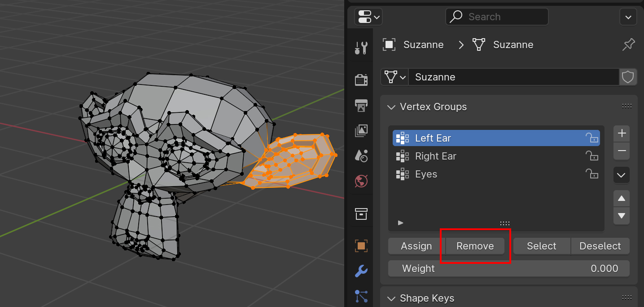The image size is (644, 307).
Task: Remove the active vertex group with minus button
Action: pos(622,151)
